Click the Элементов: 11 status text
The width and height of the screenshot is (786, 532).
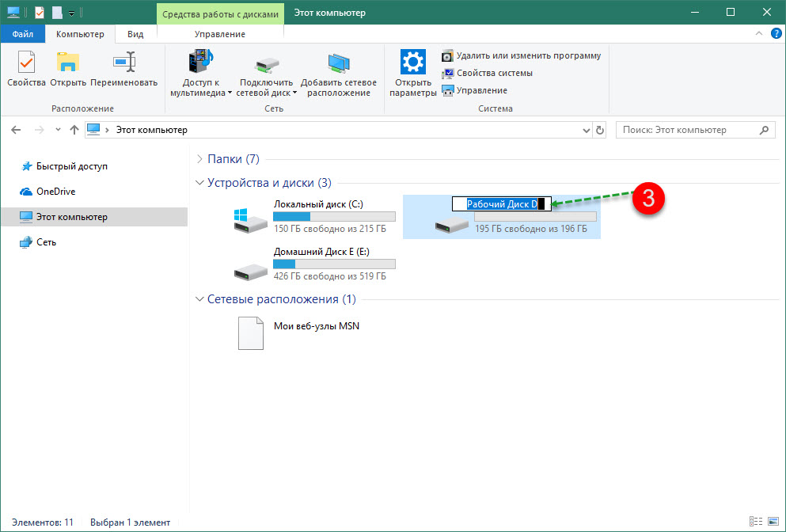tap(43, 522)
